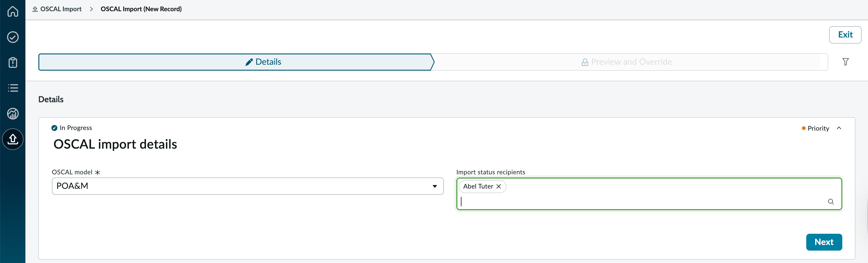Click the Details section heading

tap(51, 100)
